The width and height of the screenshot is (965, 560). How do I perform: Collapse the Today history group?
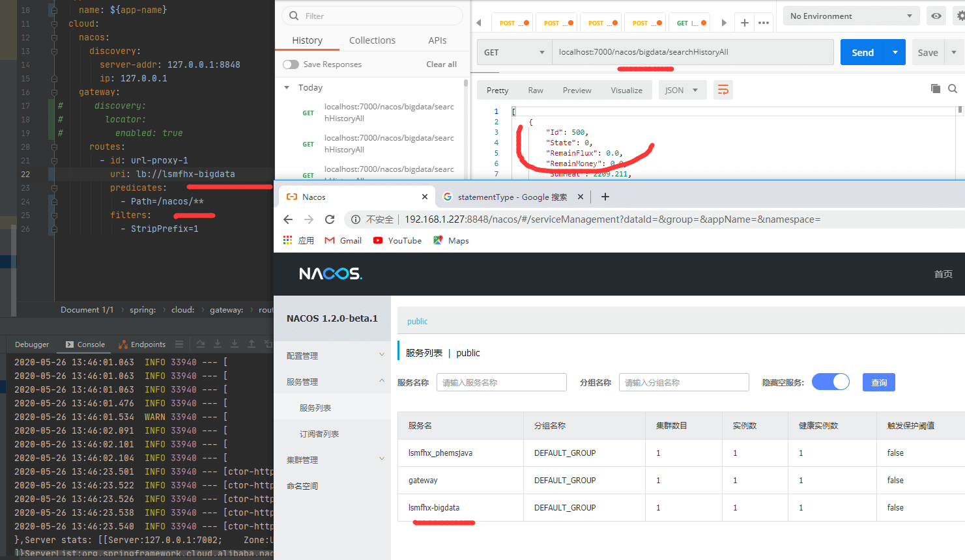coord(287,88)
